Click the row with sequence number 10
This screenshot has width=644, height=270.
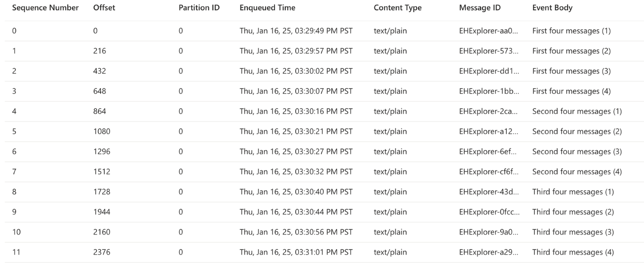[x=17, y=232]
